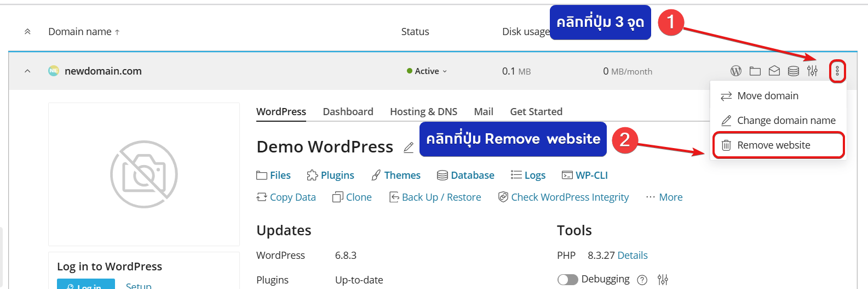Open the WordPress icon in newdomain.com row
Viewport: 868px width, 289px height.
(x=736, y=71)
